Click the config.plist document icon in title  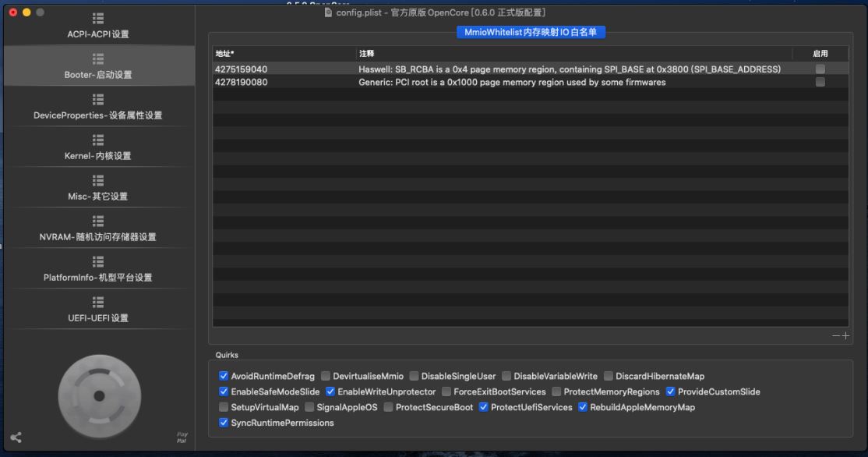328,12
